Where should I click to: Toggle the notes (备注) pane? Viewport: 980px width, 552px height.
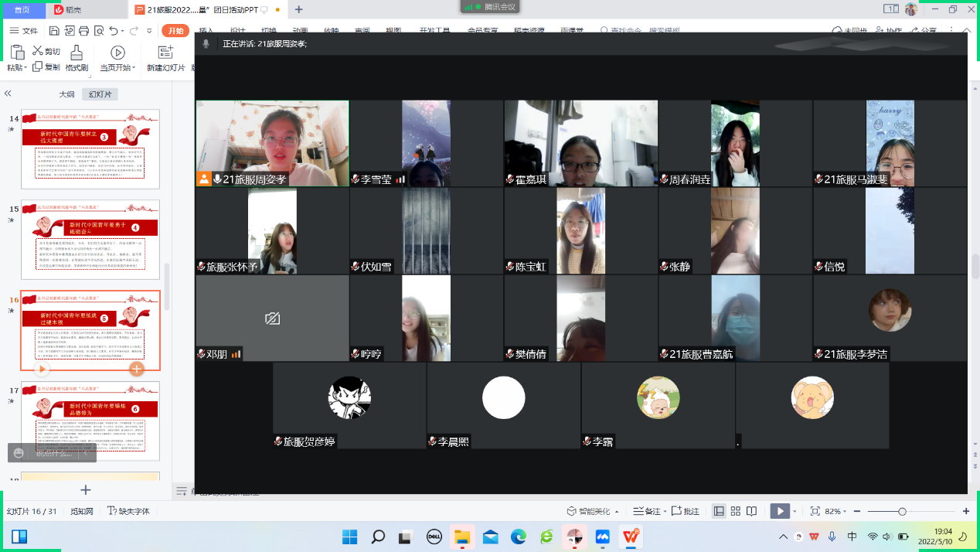[647, 511]
